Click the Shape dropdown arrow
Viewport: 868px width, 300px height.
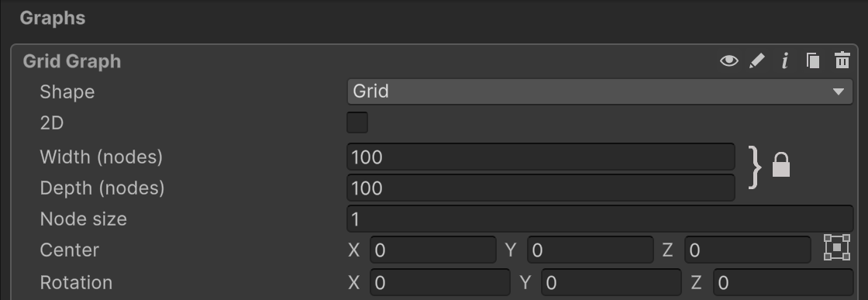click(x=838, y=92)
